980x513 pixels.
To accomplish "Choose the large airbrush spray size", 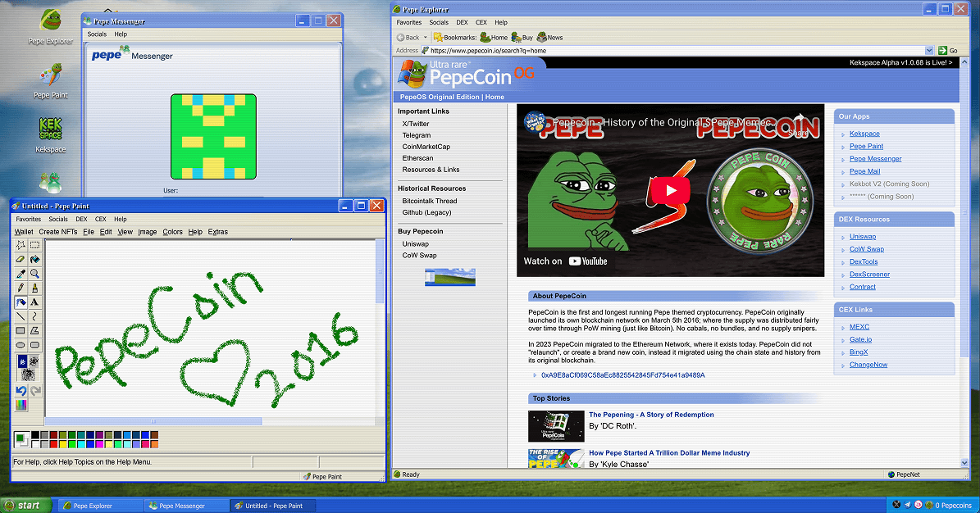I will click(x=28, y=375).
